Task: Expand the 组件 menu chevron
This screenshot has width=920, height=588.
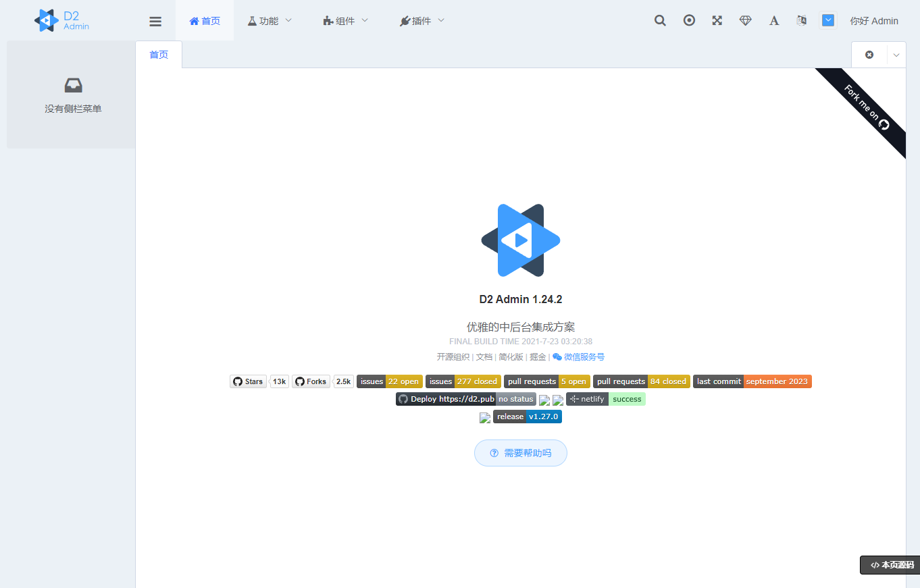Action: click(365, 20)
